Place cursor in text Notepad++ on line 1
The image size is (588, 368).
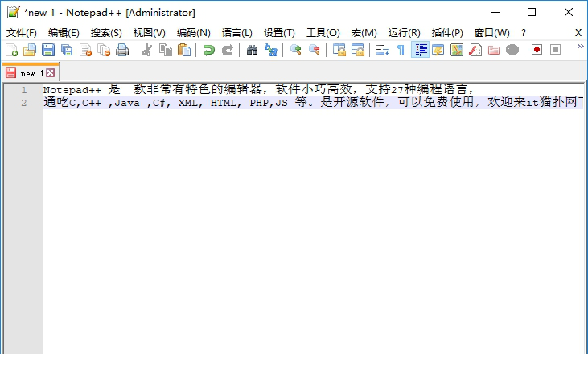(x=72, y=90)
